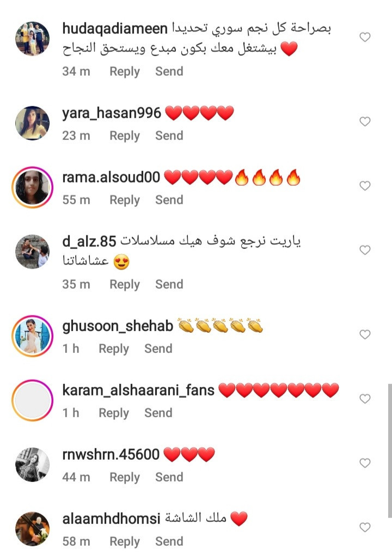Screen dimensions: 392x555
Task: Open hudaqadiameen's profile picture
Action: (x=32, y=38)
